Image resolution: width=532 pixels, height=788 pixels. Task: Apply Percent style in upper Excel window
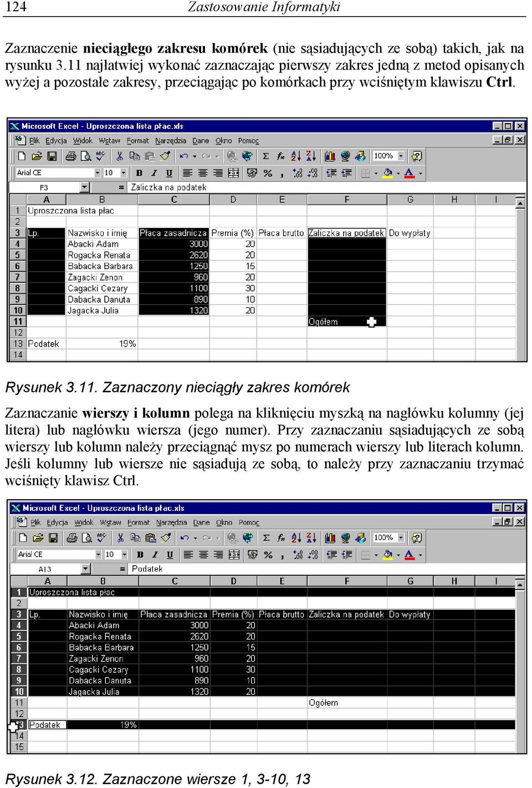pos(268,173)
